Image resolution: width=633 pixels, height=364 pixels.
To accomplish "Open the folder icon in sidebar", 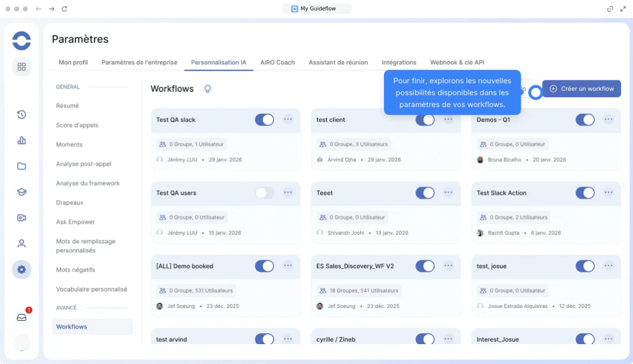I will 21,166.
